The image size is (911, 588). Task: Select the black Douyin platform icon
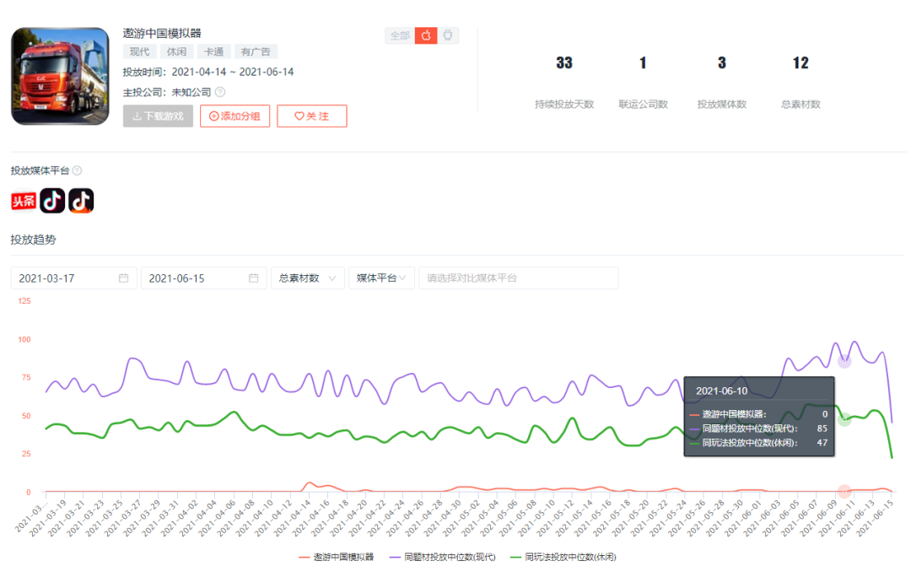[x=52, y=201]
